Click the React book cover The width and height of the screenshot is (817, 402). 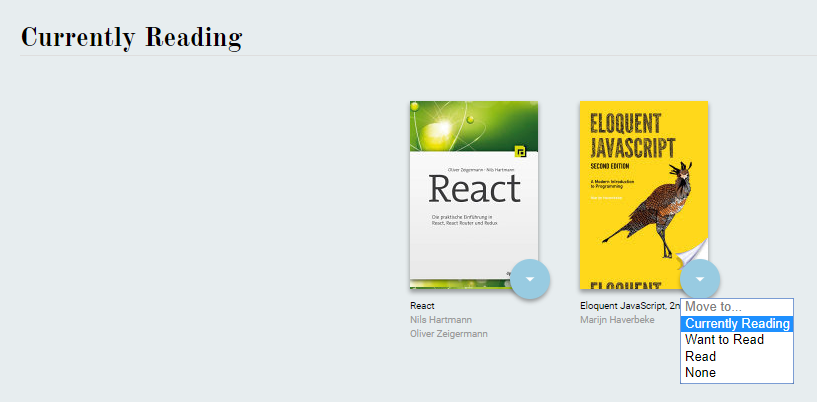(474, 194)
